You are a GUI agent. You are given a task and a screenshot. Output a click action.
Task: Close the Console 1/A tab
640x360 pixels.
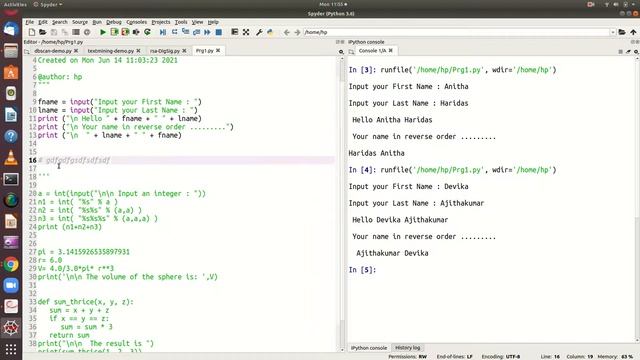(391, 51)
